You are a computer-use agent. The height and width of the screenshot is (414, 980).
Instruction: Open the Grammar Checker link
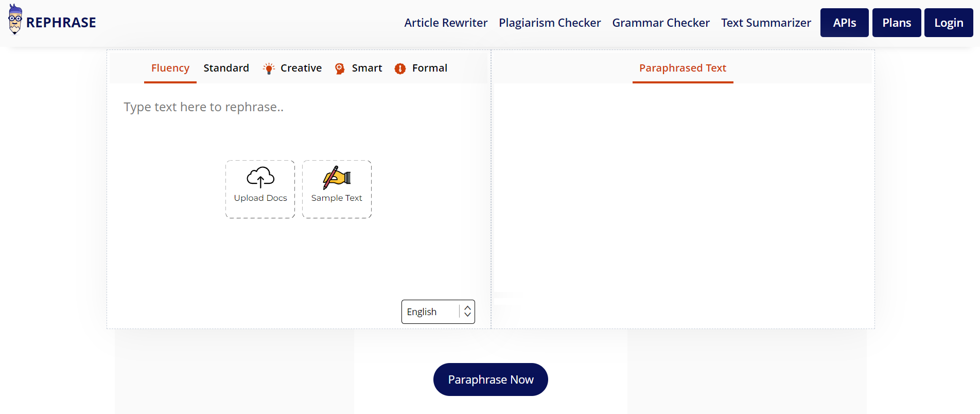pos(661,23)
